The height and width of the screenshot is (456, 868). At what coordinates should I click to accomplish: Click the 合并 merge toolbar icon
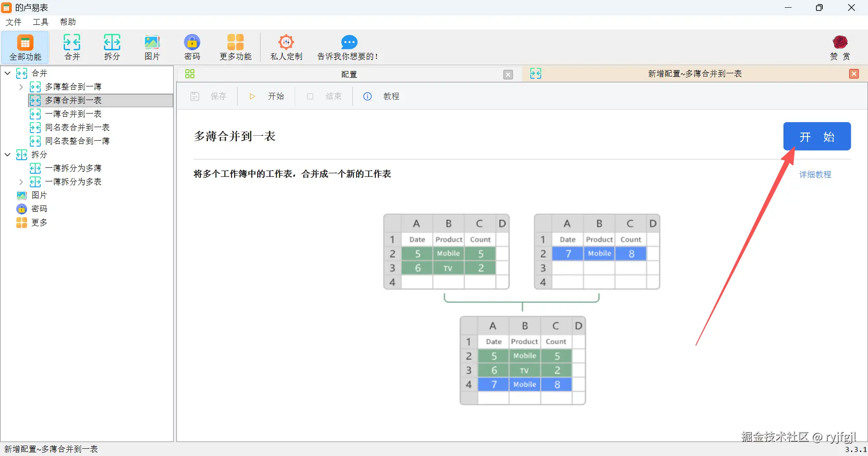72,47
